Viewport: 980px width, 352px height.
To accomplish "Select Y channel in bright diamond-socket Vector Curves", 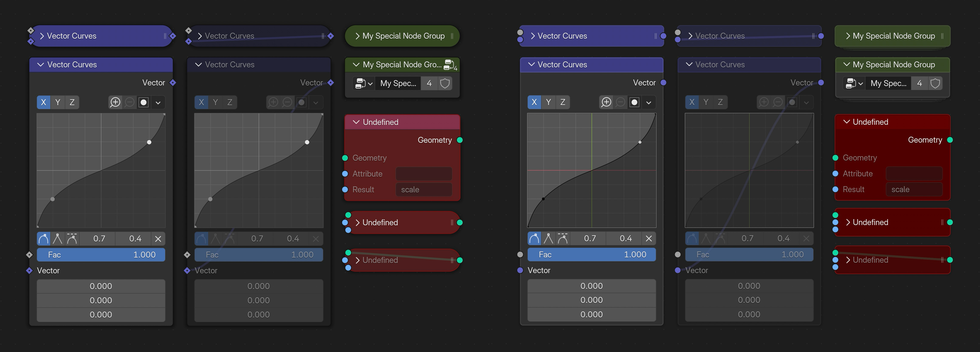I will pos(57,102).
